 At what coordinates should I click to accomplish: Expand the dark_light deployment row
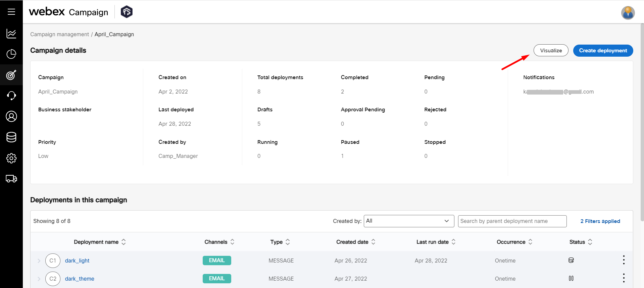click(39, 261)
